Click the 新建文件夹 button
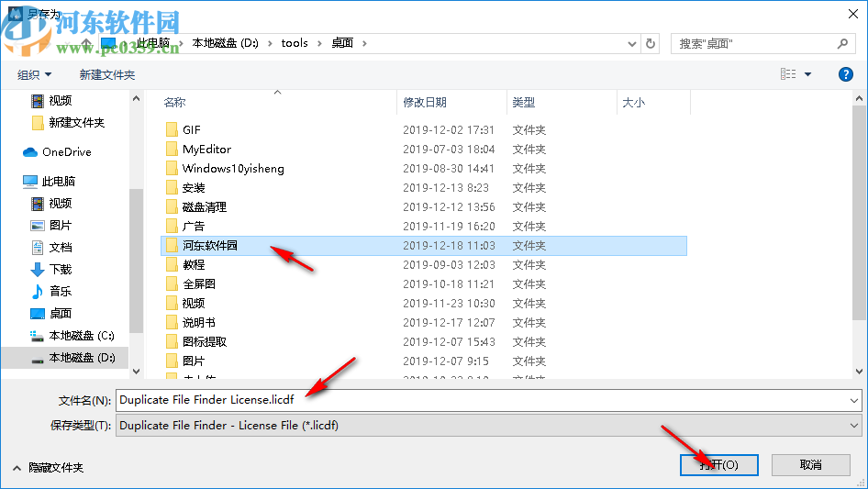The height and width of the screenshot is (489, 868). point(106,74)
